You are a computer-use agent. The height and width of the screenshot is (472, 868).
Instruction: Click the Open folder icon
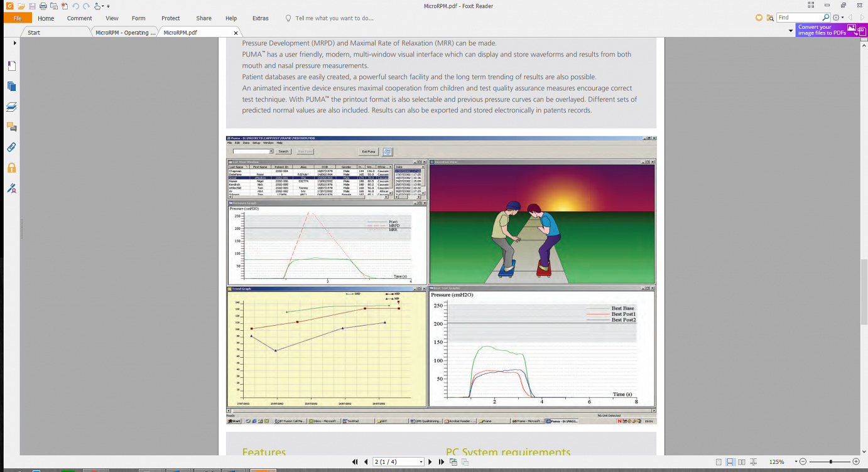tap(21, 6)
